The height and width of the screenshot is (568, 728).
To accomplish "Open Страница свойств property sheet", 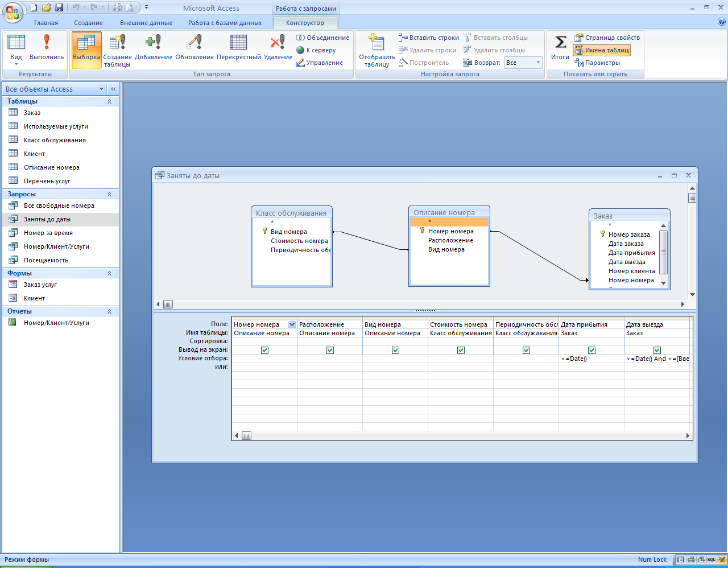I will pos(607,38).
